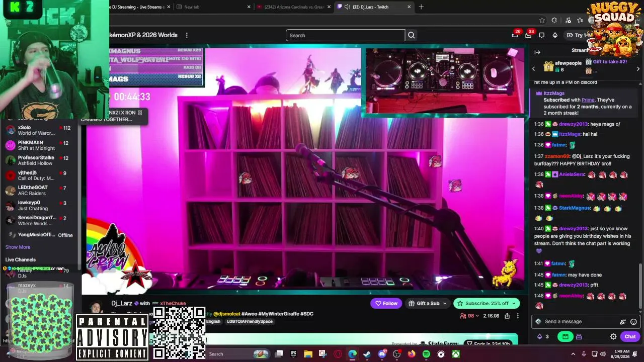Open LEDtheGOAT channel in sidebar

tap(39, 191)
